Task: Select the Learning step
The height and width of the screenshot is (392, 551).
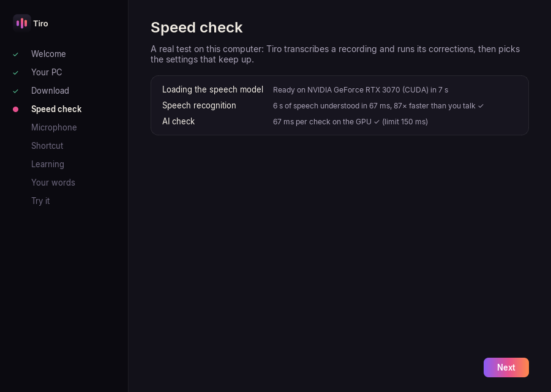Action: [47, 164]
